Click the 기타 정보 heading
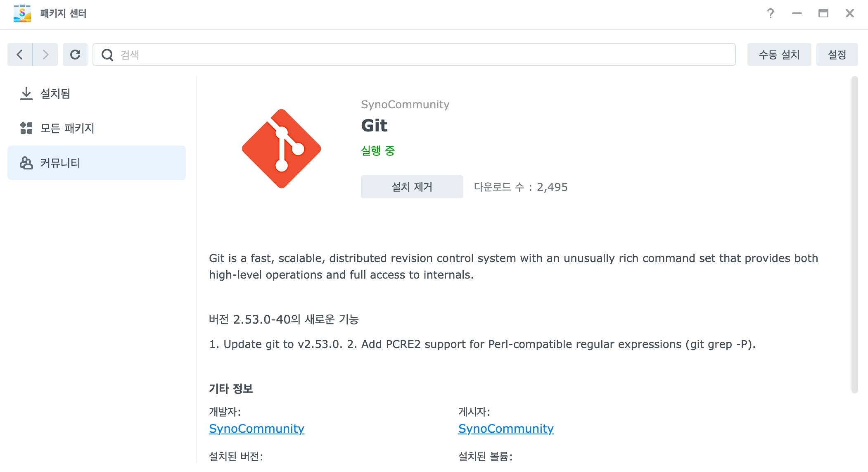This screenshot has width=868, height=472. [x=231, y=389]
